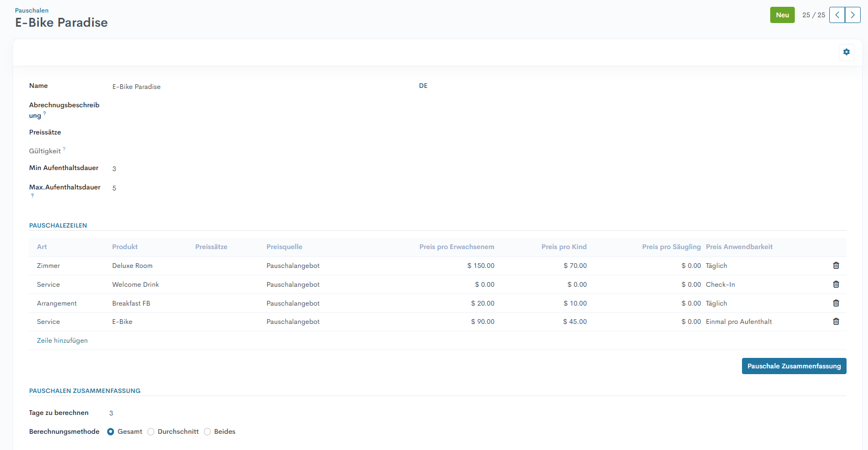The width and height of the screenshot is (868, 450).
Task: Add a line with Zeile hinzufügen
Action: click(62, 341)
